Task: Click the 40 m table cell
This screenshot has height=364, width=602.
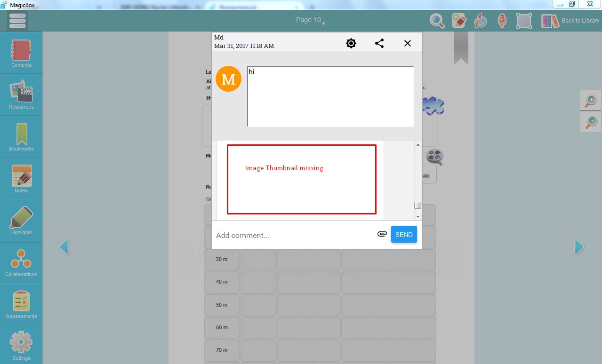Action: pos(222,282)
